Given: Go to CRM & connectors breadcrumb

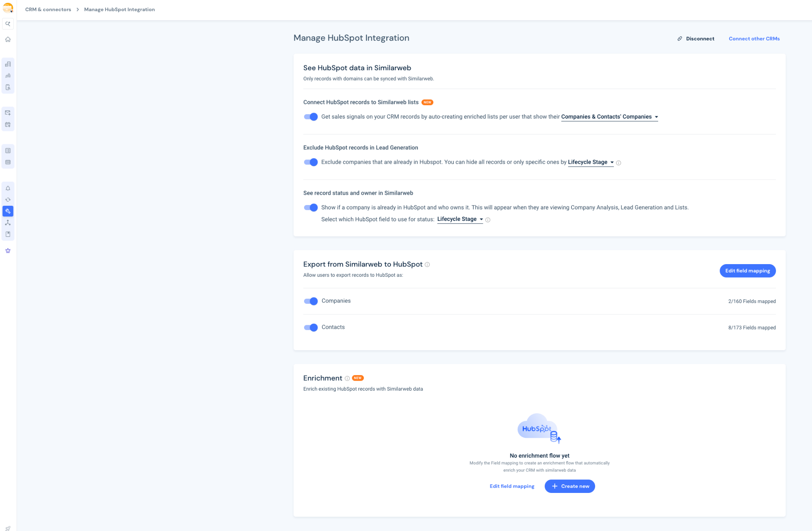Looking at the screenshot, I should (48, 10).
